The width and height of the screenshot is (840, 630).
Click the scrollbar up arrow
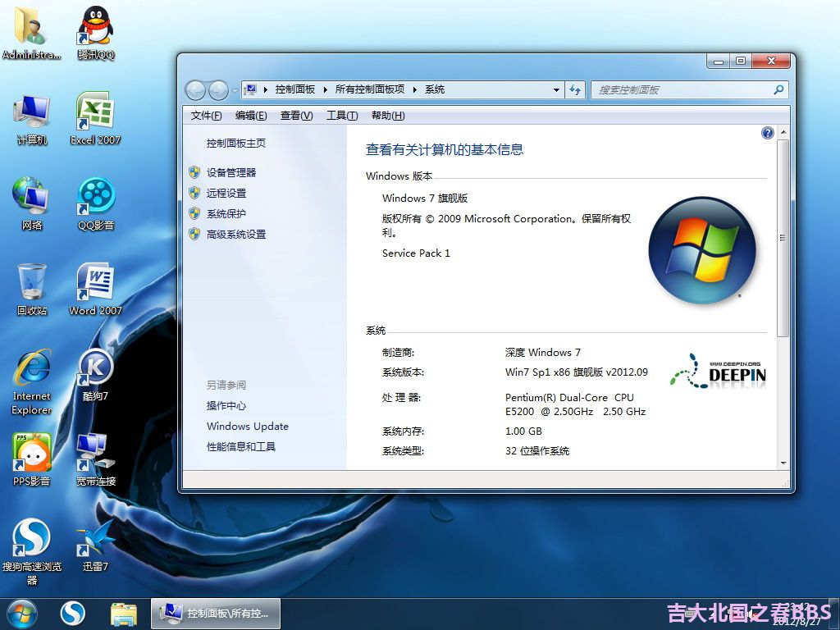783,132
